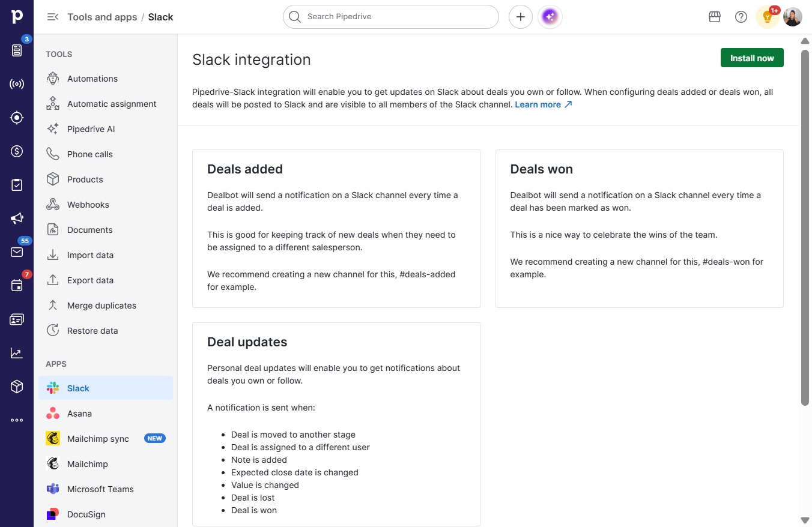Select Pipedrive AI in the sidebar
The height and width of the screenshot is (527, 812).
(x=106, y=129)
